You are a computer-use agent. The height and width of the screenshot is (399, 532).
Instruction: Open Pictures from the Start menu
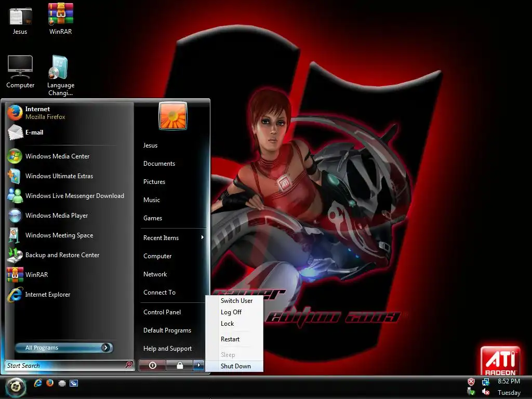(154, 182)
